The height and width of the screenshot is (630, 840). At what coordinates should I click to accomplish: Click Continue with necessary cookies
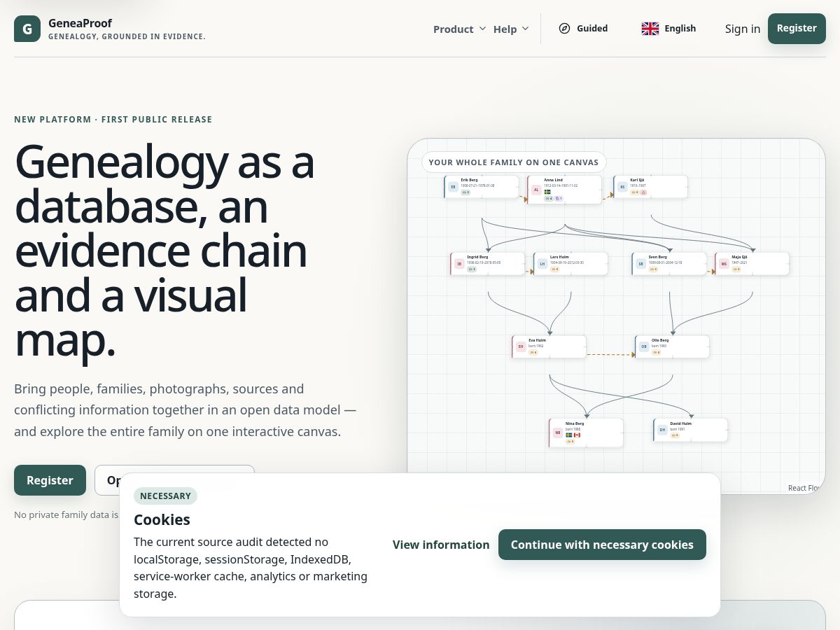602,545
